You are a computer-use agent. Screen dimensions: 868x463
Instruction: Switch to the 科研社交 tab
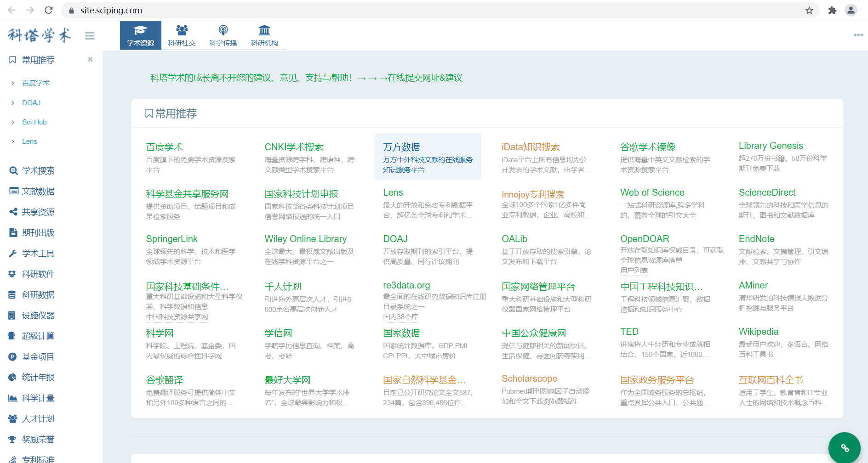(x=182, y=35)
